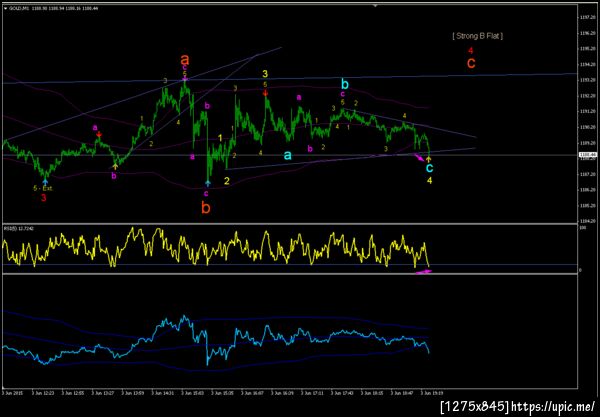The height and width of the screenshot is (417, 600).
Task: Click the orange 'C' under Strong B Flat
Action: click(x=471, y=63)
